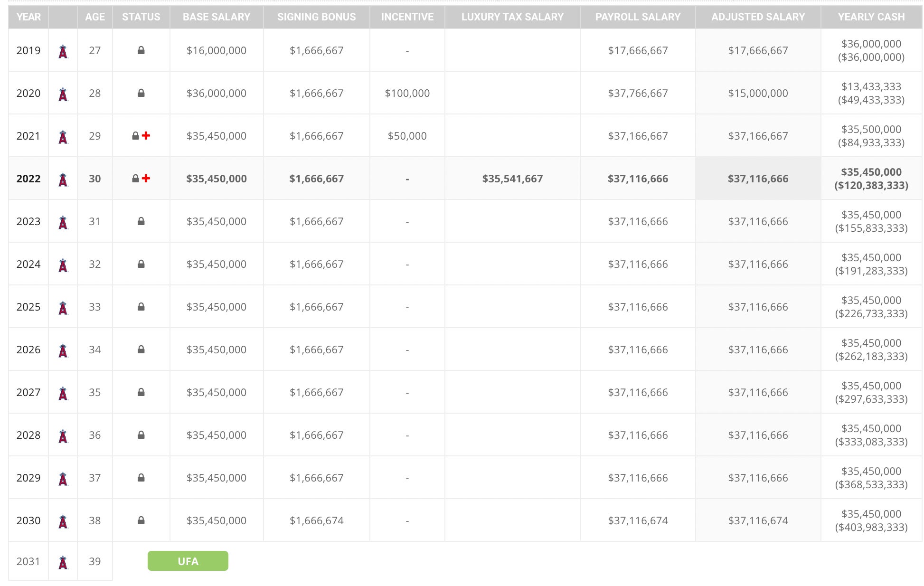Screen dimensions: 924x586
Task: Click the Angels team logo for 2022
Action: pyautogui.click(x=63, y=179)
